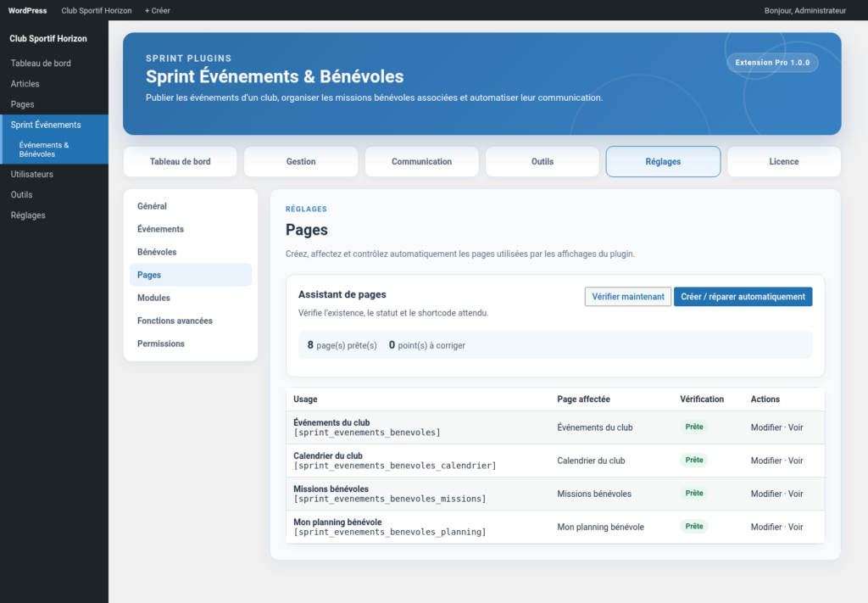The width and height of the screenshot is (868, 603).
Task: Open Événements settings section
Action: click(191, 229)
